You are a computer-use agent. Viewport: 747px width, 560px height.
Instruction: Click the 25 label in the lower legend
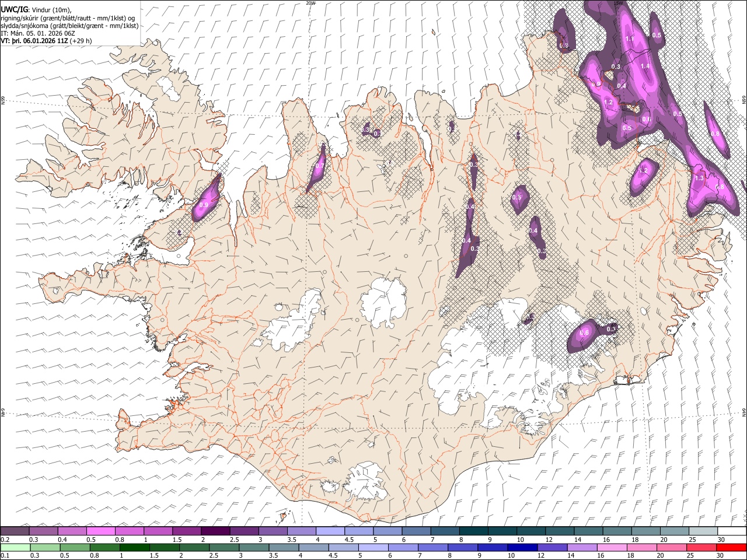tap(689, 555)
